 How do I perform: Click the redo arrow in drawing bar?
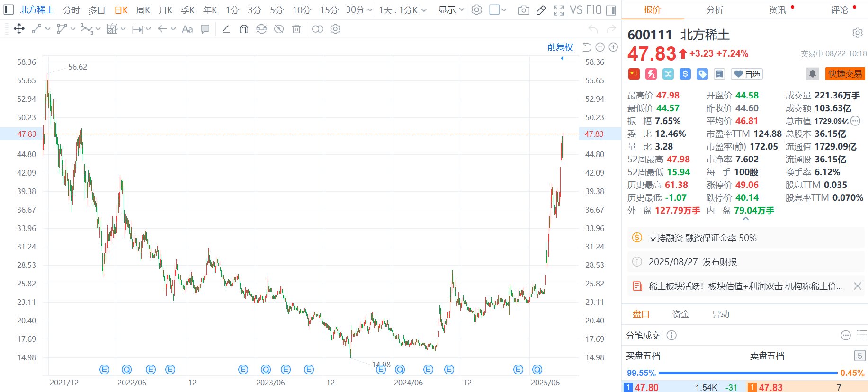pyautogui.click(x=611, y=29)
